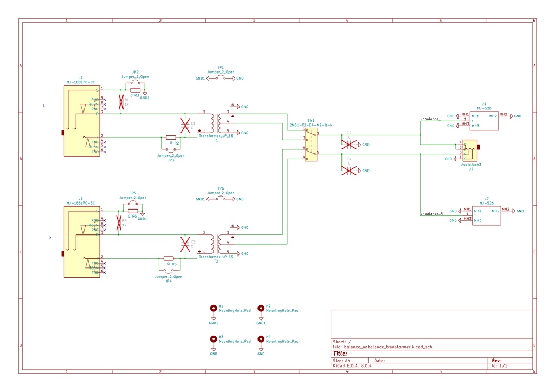Select the J7 MJ-526 connector box
Image resolution: width=555 pixels, height=392 pixels.
pyautogui.click(x=486, y=215)
